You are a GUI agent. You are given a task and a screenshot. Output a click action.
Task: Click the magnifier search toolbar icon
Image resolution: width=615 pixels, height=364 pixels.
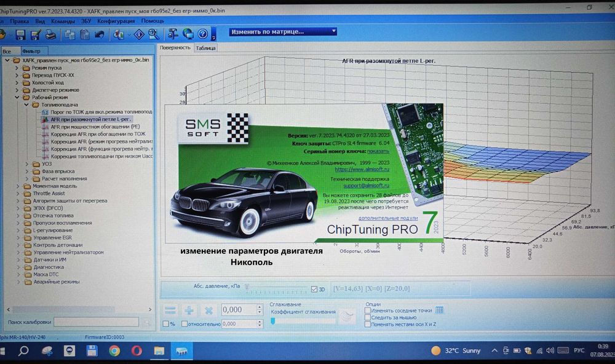153,34
